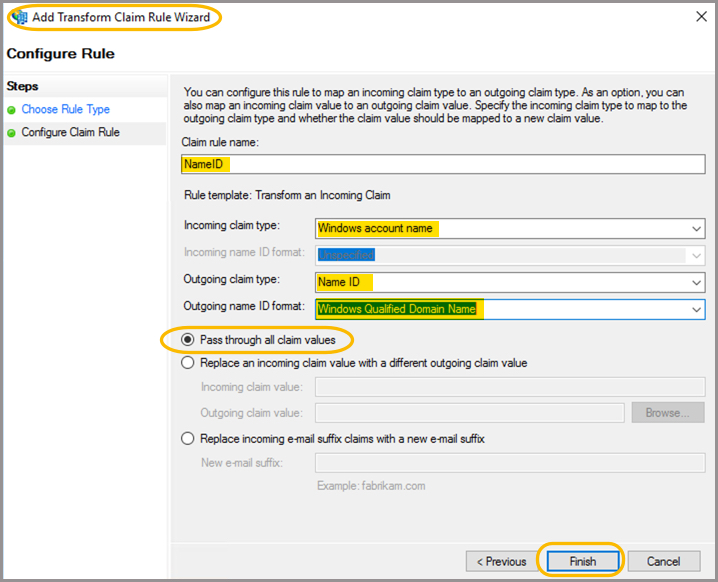Expand the Incoming claim type dropdown
The width and height of the screenshot is (718, 582).
(696, 229)
